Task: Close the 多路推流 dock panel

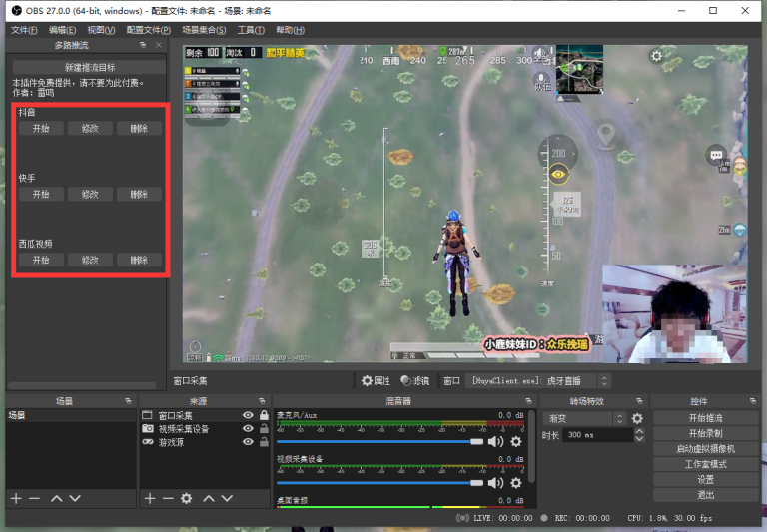Action: click(x=158, y=45)
